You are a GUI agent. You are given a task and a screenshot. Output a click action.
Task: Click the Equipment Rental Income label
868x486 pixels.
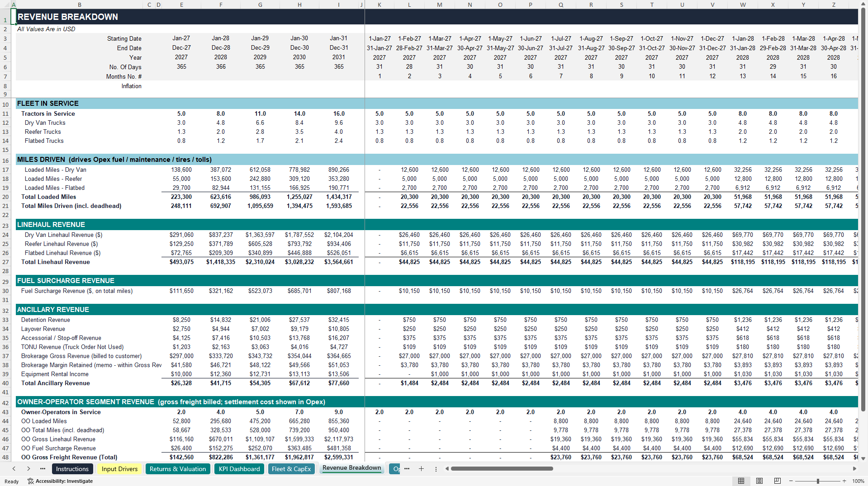(x=55, y=374)
